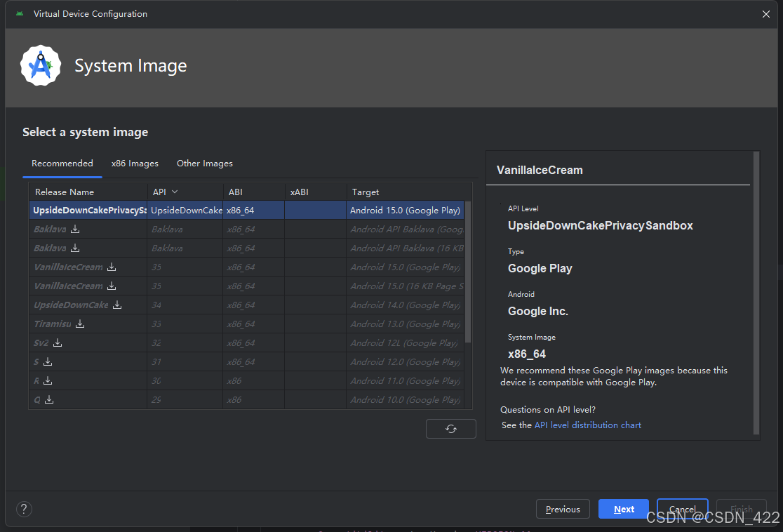Viewport: 783px width, 532px height.
Task: Download the Q API 29 image
Action: click(49, 399)
